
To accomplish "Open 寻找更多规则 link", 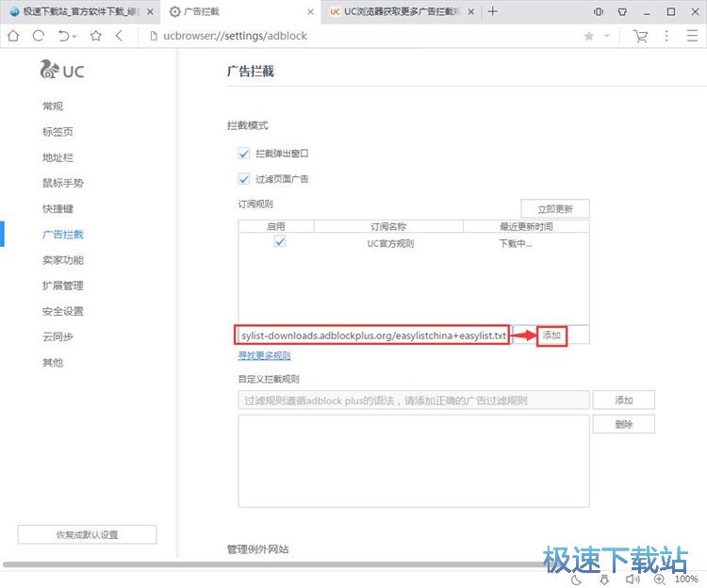I will [264, 355].
